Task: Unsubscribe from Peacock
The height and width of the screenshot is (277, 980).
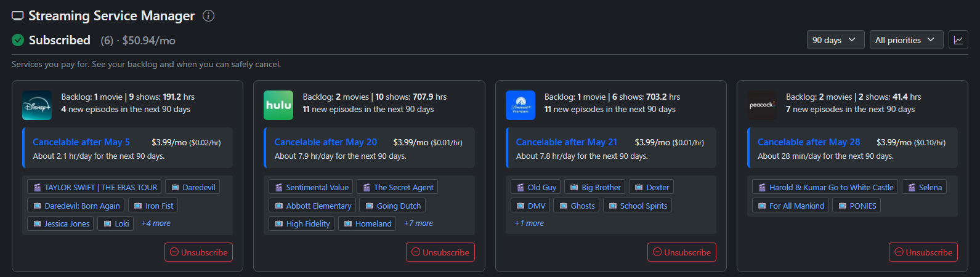Action: click(923, 252)
